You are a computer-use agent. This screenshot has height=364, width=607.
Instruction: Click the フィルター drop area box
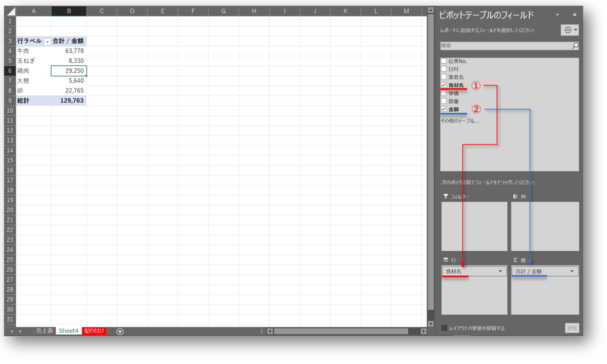(474, 226)
